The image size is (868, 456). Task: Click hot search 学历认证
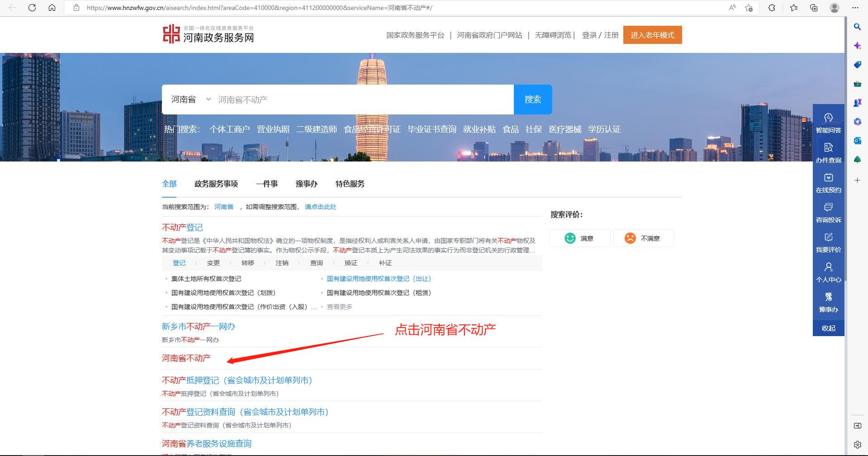tap(604, 129)
